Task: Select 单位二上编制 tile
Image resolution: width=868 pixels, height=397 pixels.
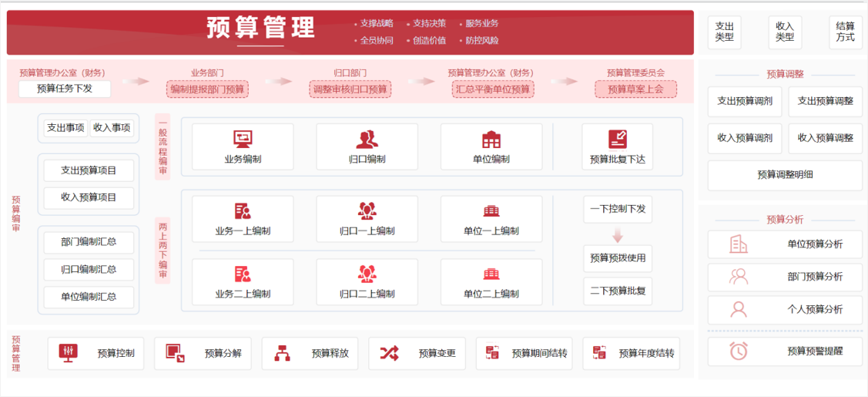Action: [491, 281]
